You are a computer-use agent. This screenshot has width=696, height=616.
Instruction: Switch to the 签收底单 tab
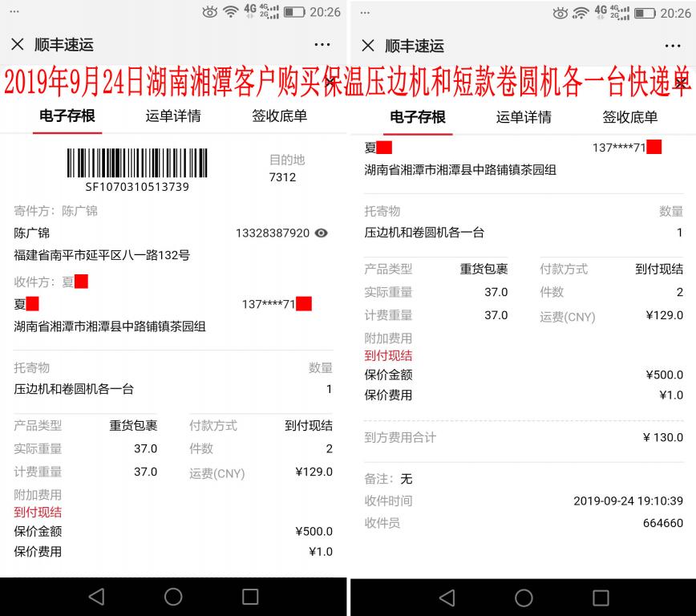(279, 115)
